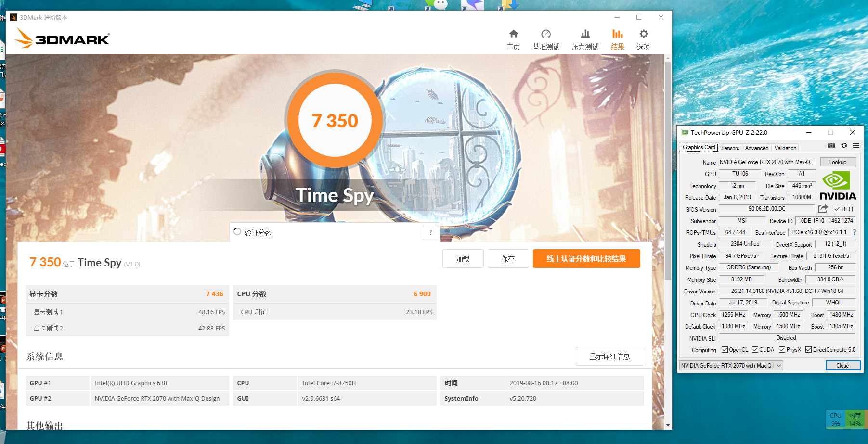
Task: Click the 显示详细信息 show details button
Action: pos(609,356)
